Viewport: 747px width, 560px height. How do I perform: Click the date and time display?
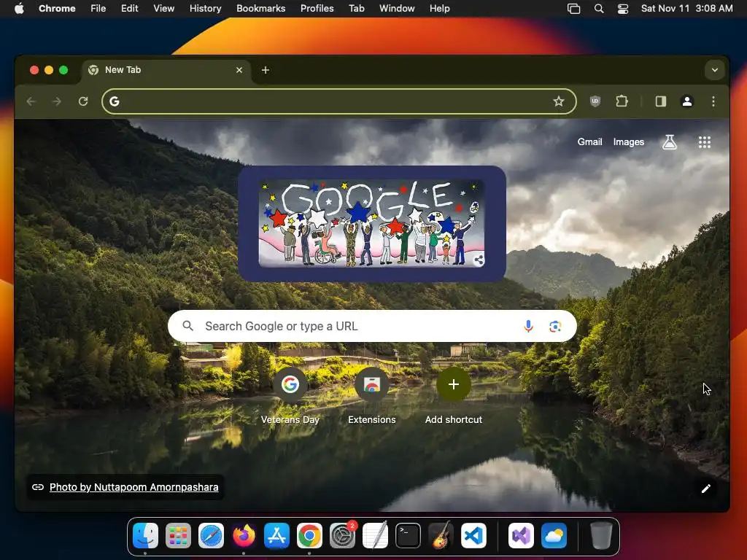pos(686,9)
